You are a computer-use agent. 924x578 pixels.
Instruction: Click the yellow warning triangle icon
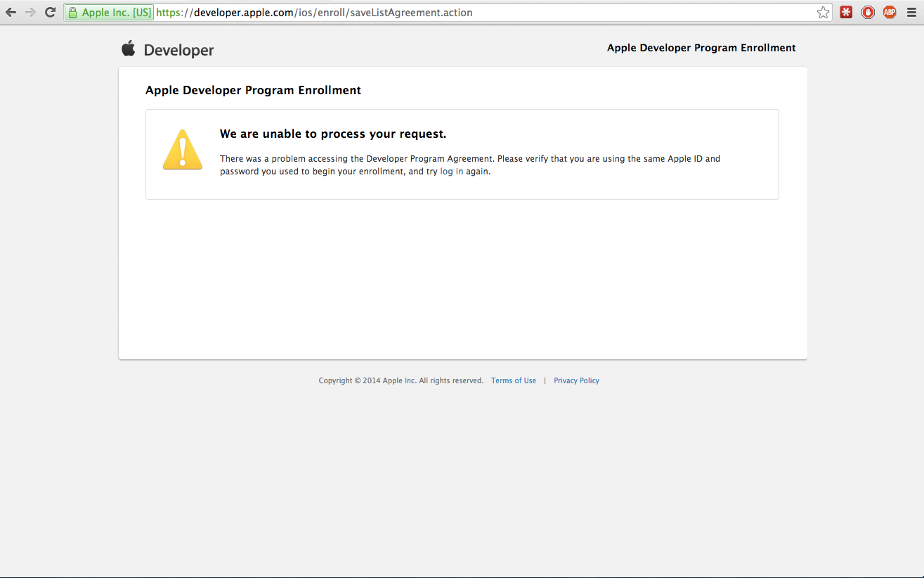point(183,149)
